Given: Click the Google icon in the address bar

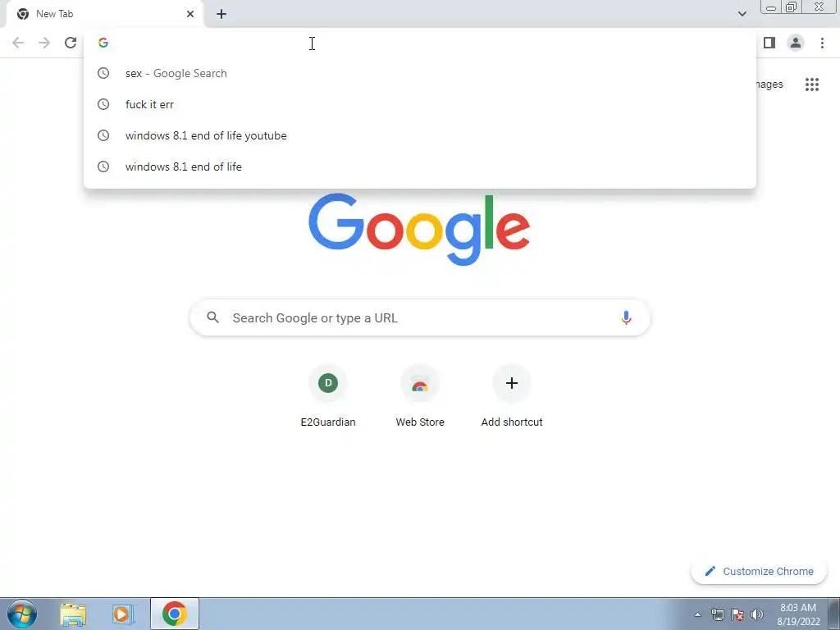Looking at the screenshot, I should 103,43.
